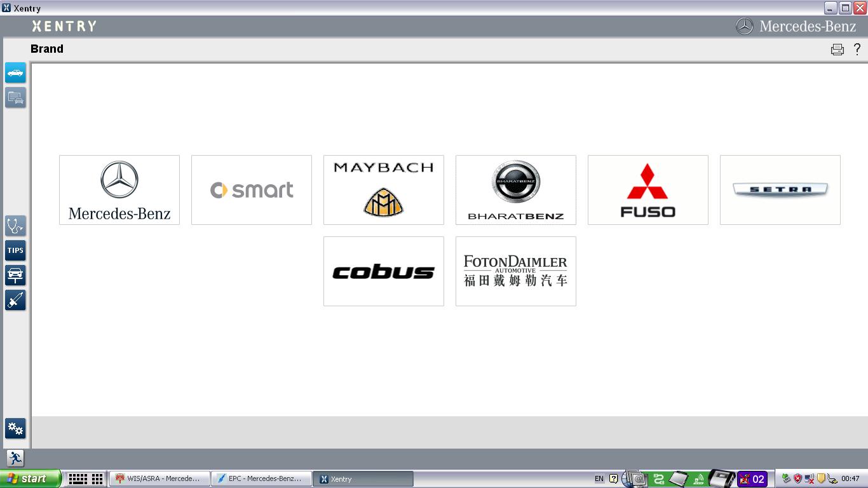Screen dimensions: 868x488
Task: Click the XENTRY logo in header
Action: [x=64, y=26]
